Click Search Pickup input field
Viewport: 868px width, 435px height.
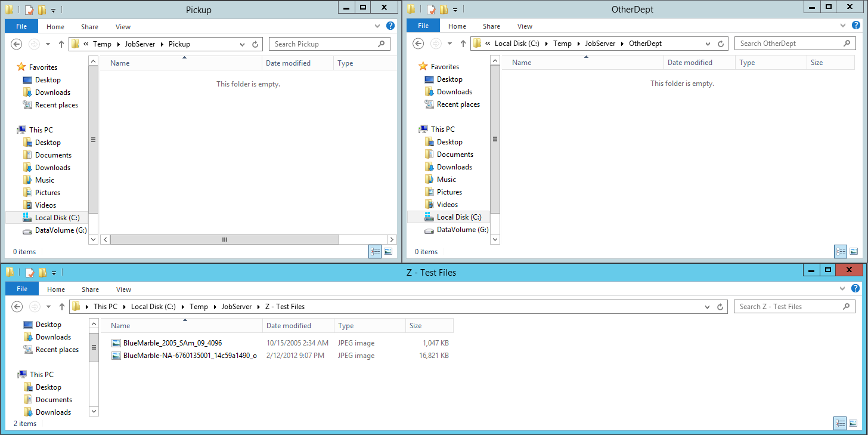pyautogui.click(x=322, y=44)
